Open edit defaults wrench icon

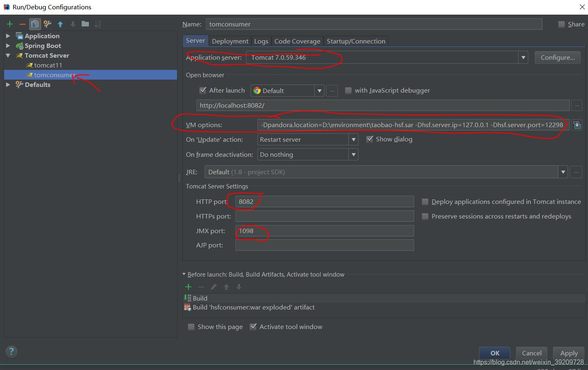(48, 24)
